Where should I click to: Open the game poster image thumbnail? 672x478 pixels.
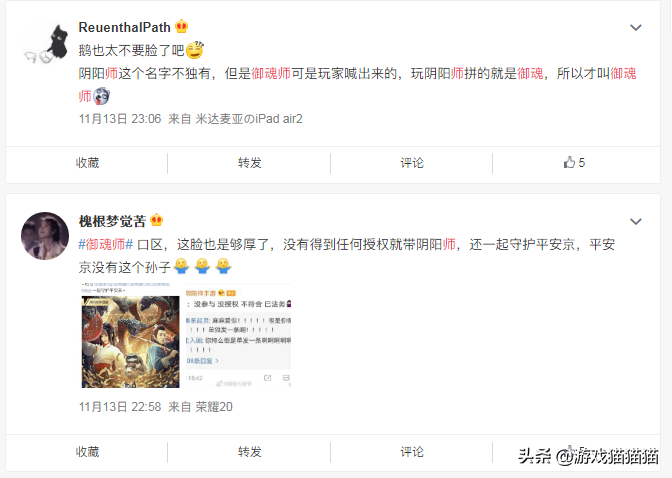(130, 335)
